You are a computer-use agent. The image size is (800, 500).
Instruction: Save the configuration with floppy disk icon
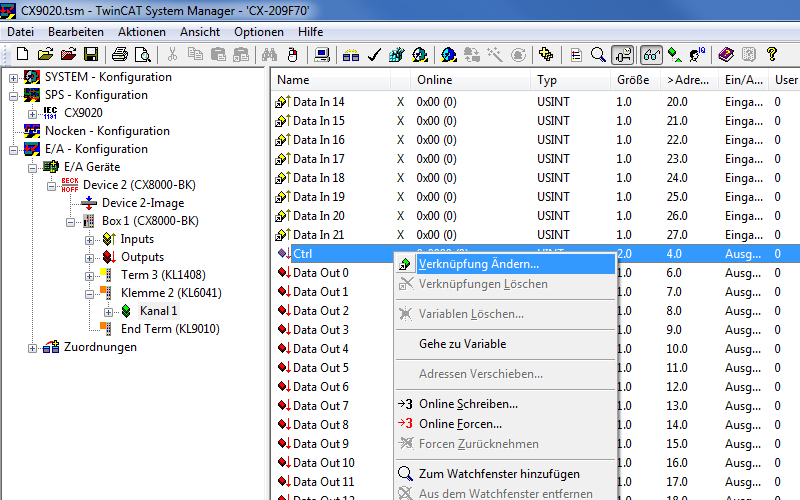click(91, 54)
